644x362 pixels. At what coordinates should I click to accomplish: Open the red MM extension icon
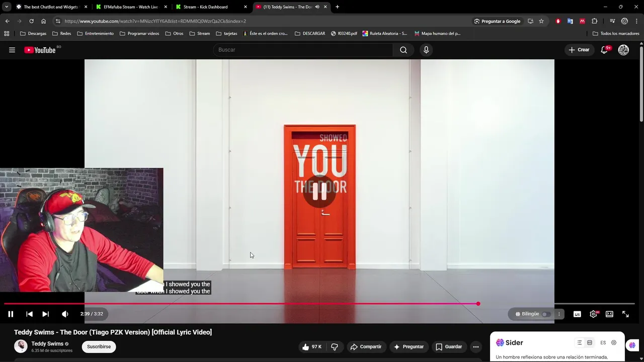tap(582, 21)
